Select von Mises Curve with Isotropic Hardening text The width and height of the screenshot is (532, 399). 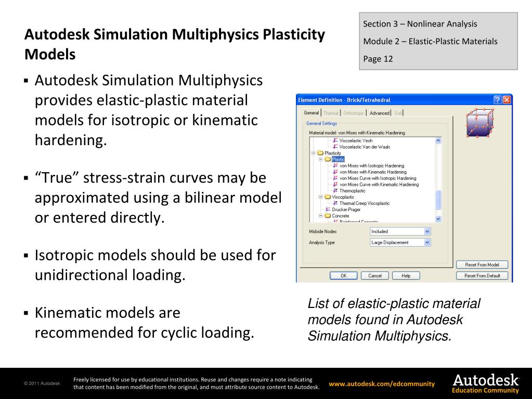click(378, 178)
